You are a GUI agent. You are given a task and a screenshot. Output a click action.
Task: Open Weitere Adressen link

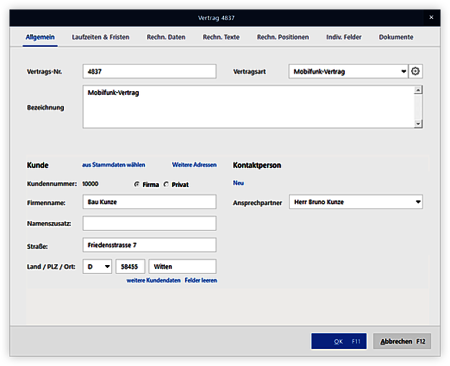point(194,165)
